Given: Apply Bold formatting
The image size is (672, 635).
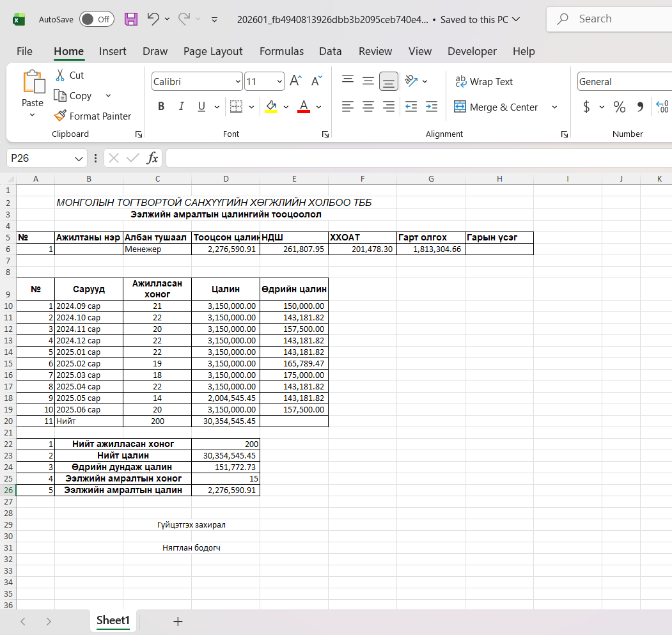Looking at the screenshot, I should tap(161, 107).
